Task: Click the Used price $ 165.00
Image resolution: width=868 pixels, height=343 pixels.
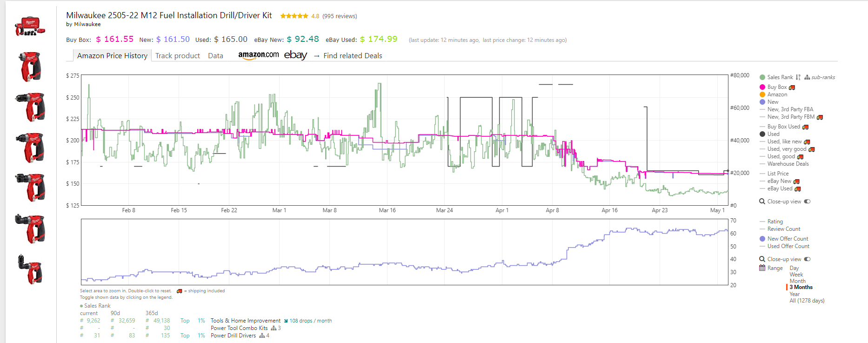Action: [x=231, y=39]
